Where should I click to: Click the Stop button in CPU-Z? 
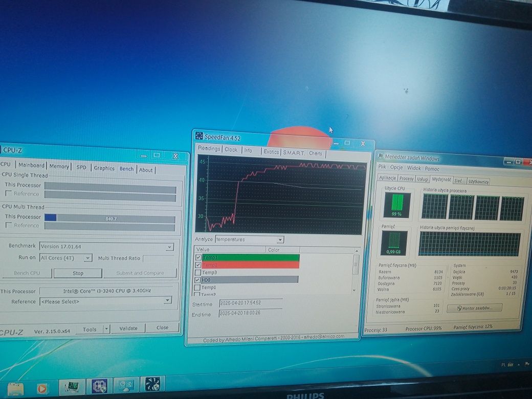click(78, 273)
